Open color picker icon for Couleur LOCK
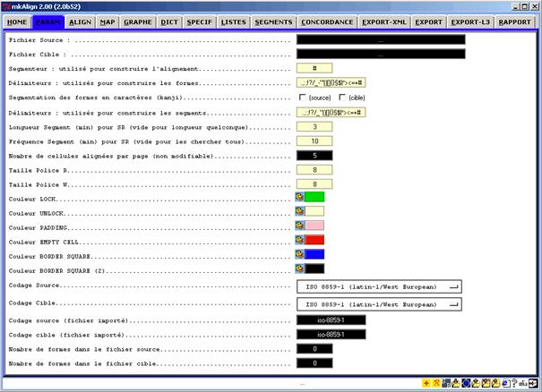 (x=300, y=197)
